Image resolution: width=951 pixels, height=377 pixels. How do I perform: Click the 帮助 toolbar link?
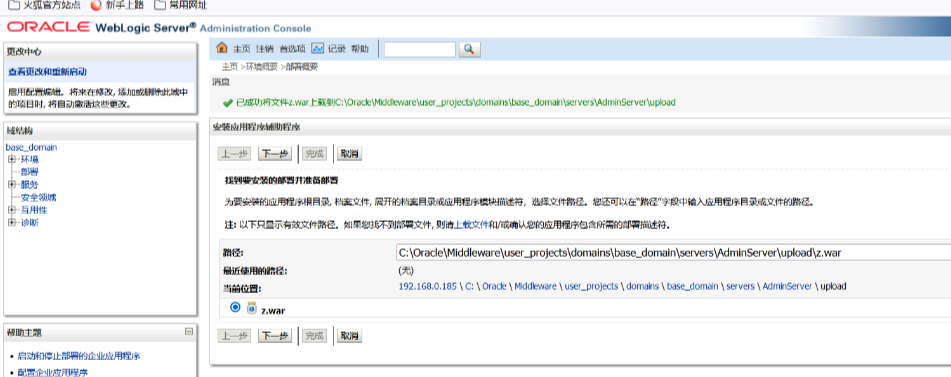(x=360, y=49)
